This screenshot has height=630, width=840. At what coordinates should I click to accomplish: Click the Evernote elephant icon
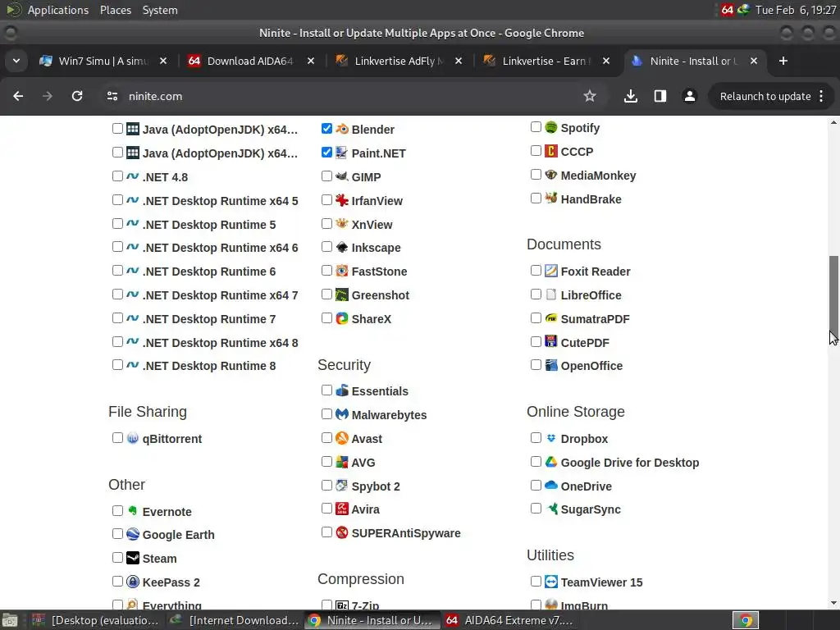coord(133,511)
